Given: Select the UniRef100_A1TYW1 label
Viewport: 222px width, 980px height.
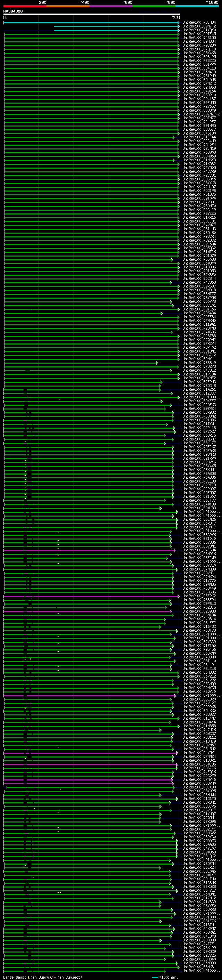Looking at the screenshot, I should pyautogui.click(x=199, y=424).
